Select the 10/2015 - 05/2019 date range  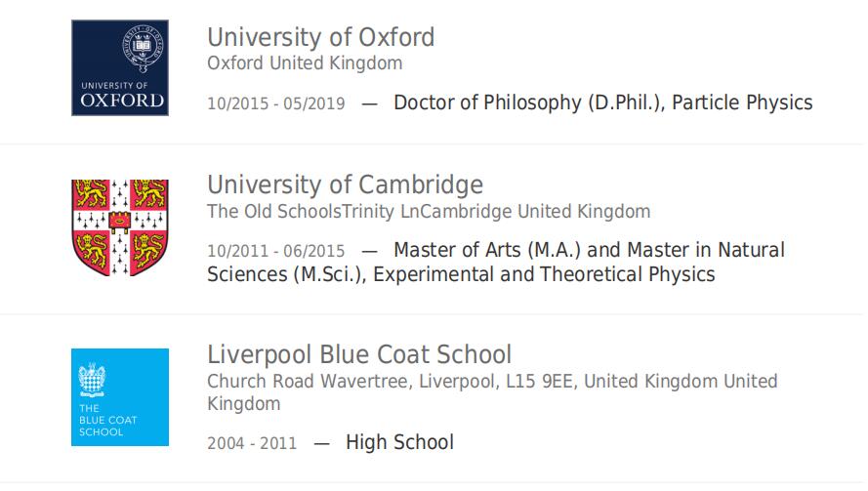[275, 104]
